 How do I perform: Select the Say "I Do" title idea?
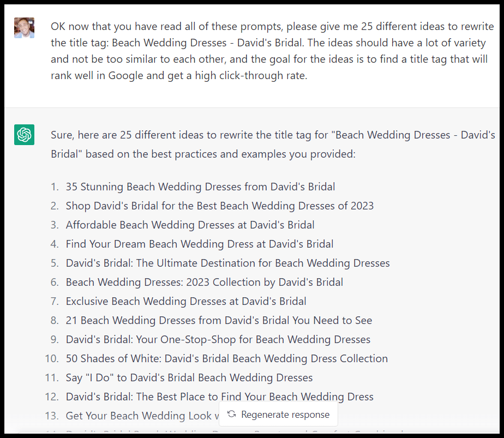click(189, 377)
